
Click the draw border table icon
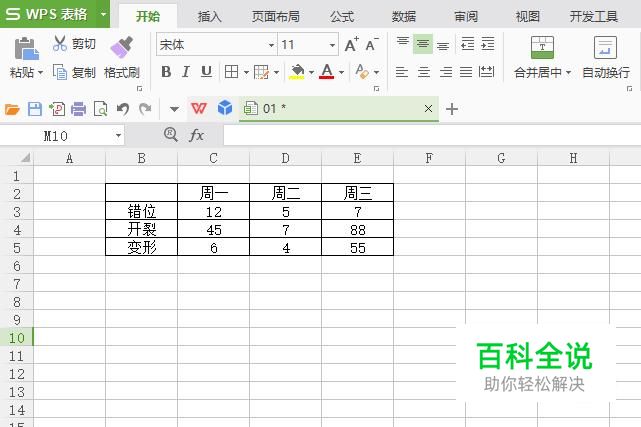coord(262,72)
